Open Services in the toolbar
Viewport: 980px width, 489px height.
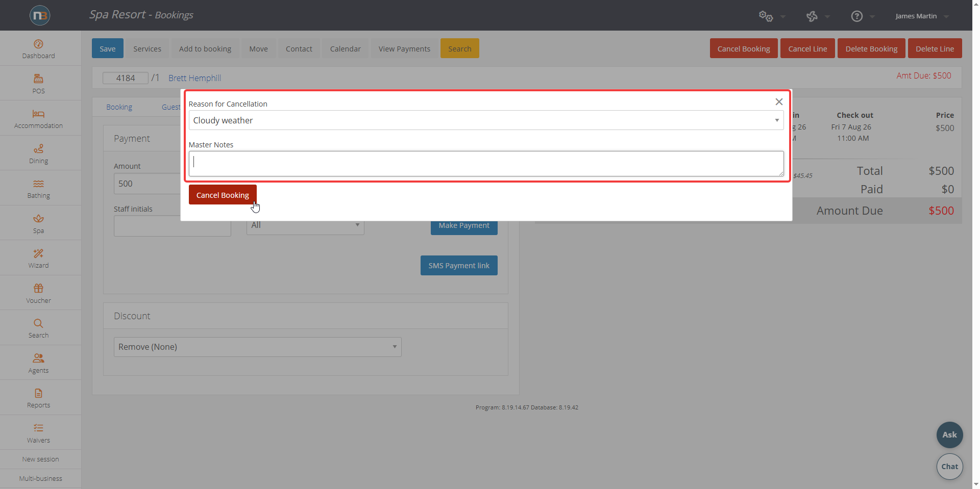point(147,48)
